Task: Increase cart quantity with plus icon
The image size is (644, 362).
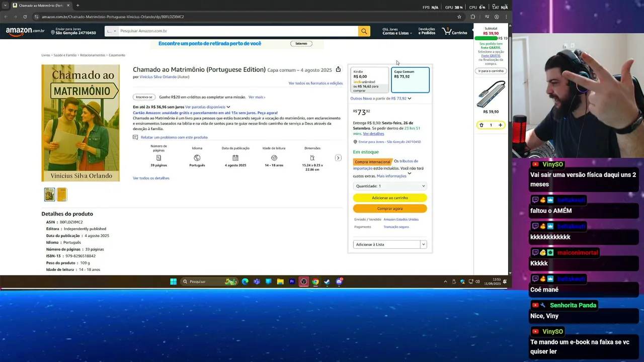Action: 500,125
